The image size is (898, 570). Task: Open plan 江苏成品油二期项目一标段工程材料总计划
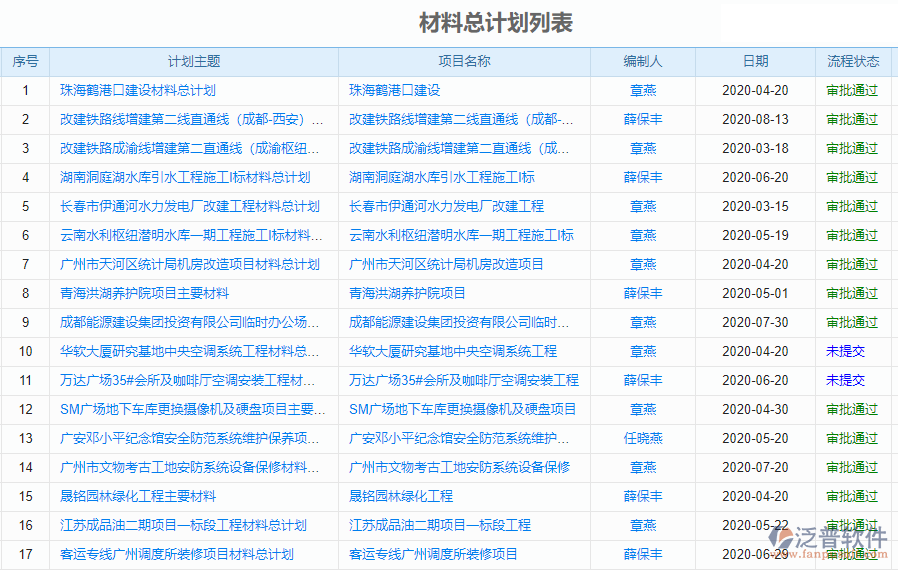pos(183,525)
